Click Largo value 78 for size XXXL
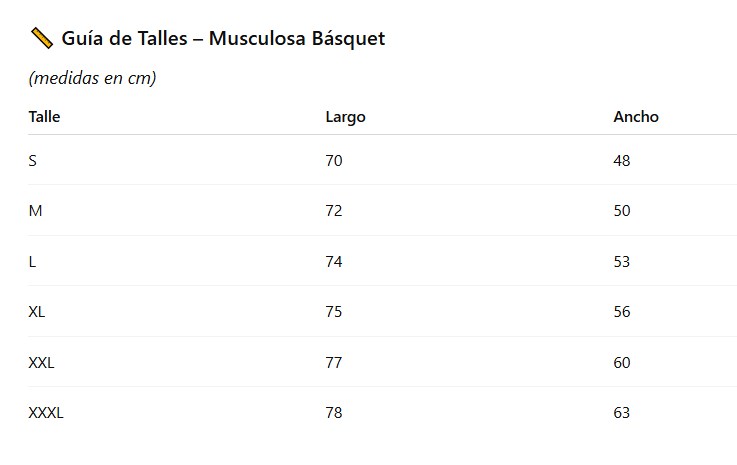 click(334, 412)
